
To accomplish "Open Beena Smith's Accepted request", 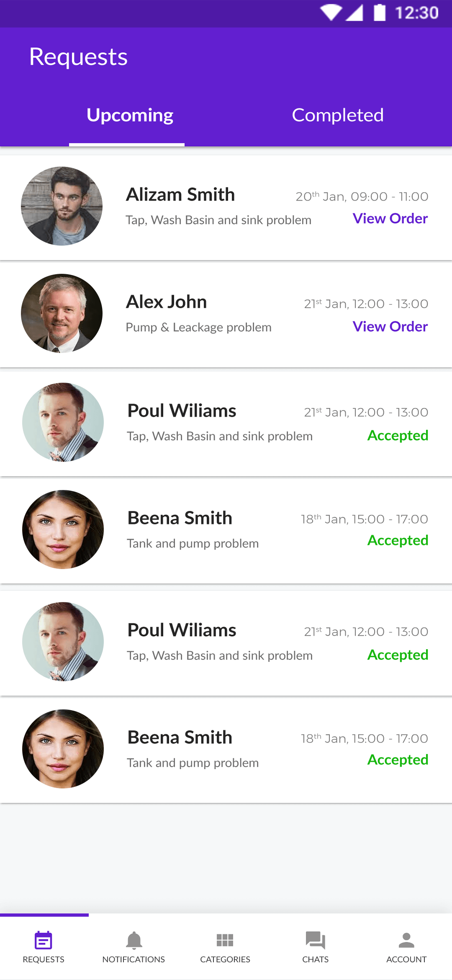I will [x=397, y=540].
